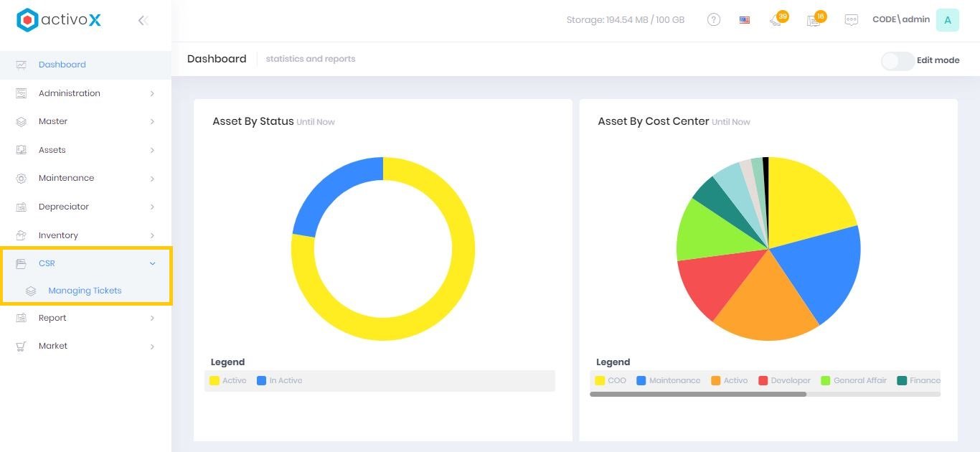Expand the Administration menu
Image resolution: width=980 pixels, height=452 pixels.
point(70,93)
